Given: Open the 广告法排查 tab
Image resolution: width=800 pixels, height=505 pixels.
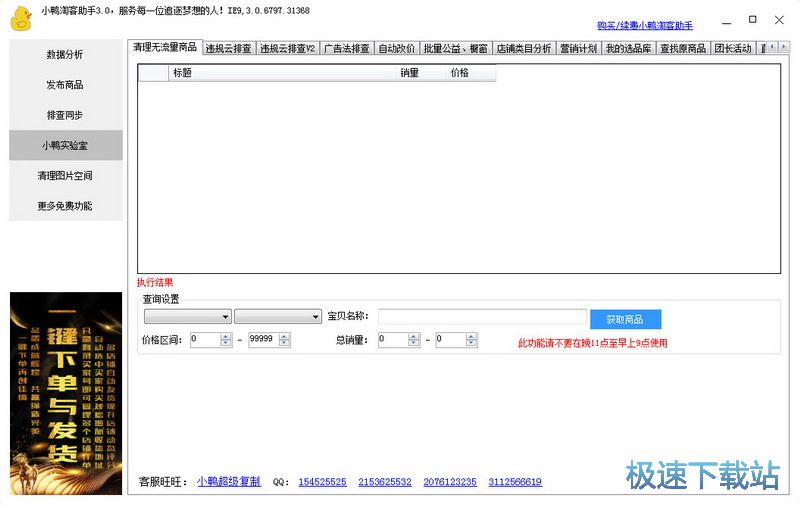Looking at the screenshot, I should [x=346, y=48].
